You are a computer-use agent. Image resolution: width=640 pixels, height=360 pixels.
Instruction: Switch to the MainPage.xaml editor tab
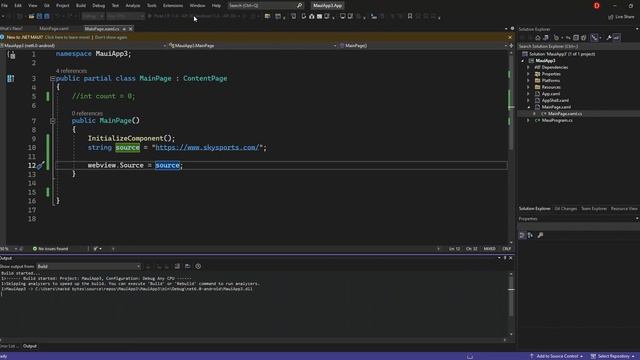point(54,29)
